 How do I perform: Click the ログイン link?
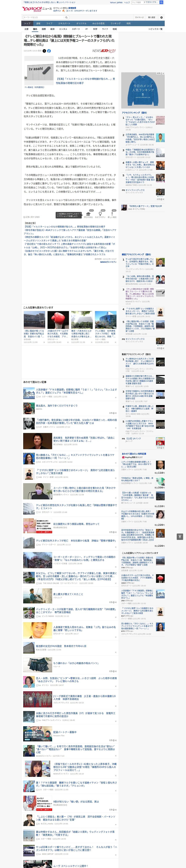tap(57, 11)
